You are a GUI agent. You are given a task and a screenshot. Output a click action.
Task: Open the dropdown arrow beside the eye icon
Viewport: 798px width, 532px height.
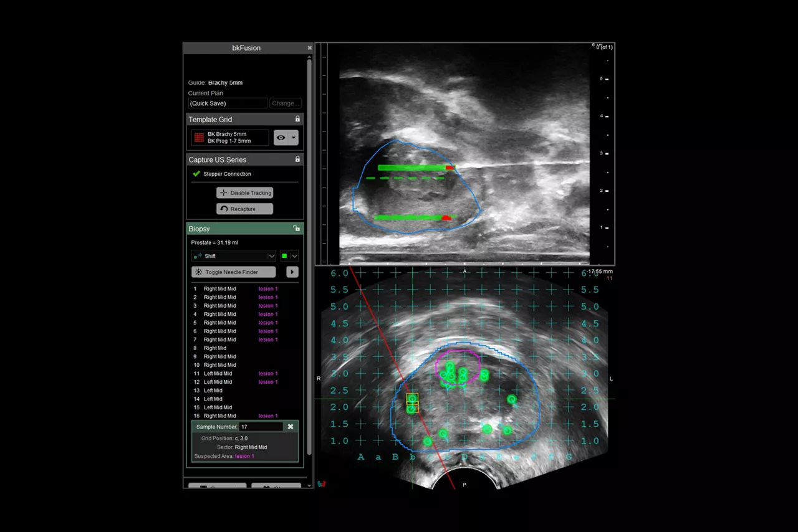[x=294, y=138]
